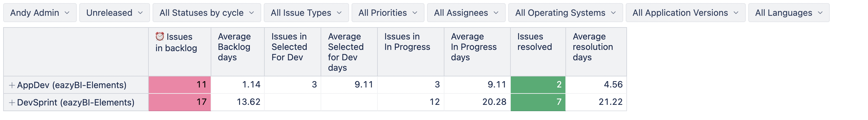Select the DevSprint (eazyBI-Elements) row label
The image size is (868, 120).
(x=76, y=102)
